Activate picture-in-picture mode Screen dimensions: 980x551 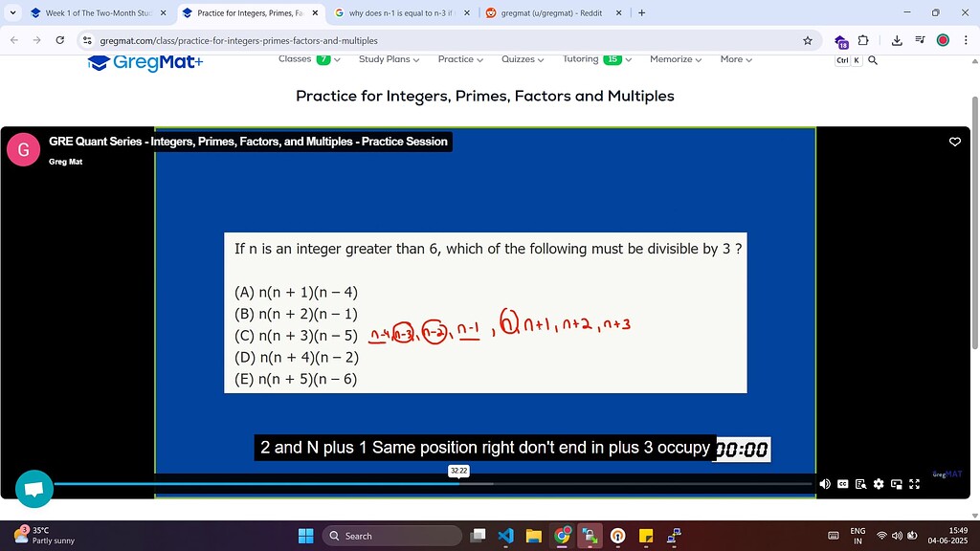point(897,484)
